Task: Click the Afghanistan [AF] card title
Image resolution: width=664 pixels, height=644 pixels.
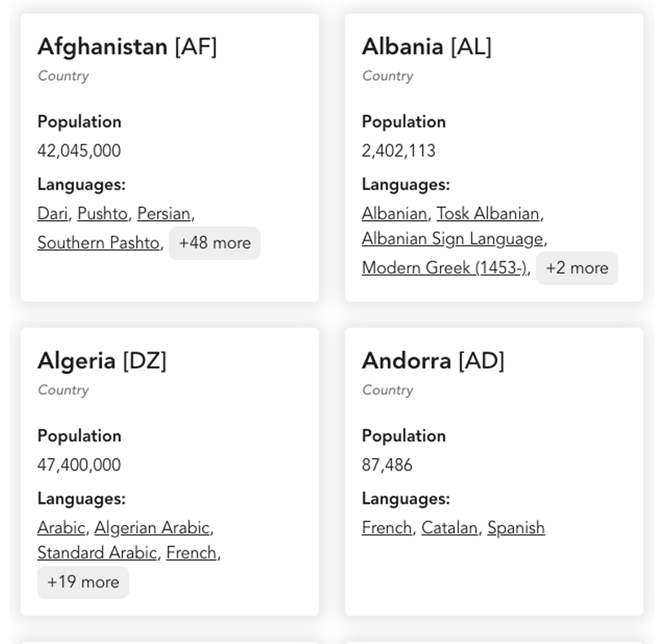Action: (x=127, y=46)
